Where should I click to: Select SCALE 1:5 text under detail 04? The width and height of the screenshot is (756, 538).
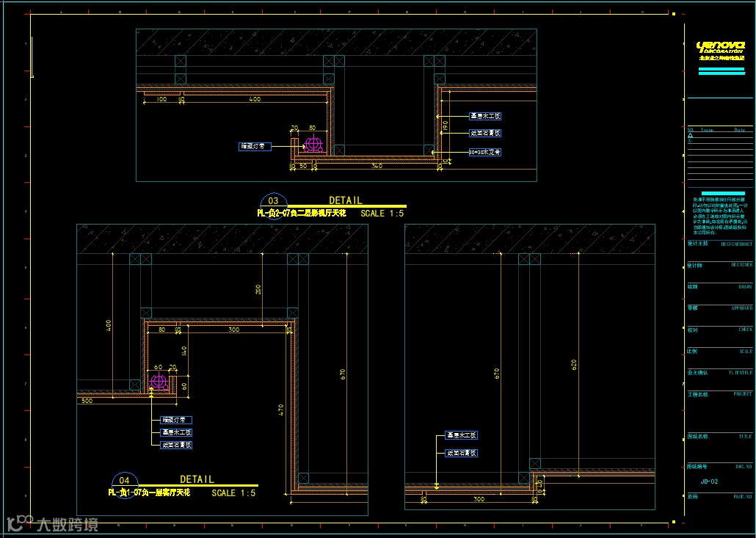233,492
